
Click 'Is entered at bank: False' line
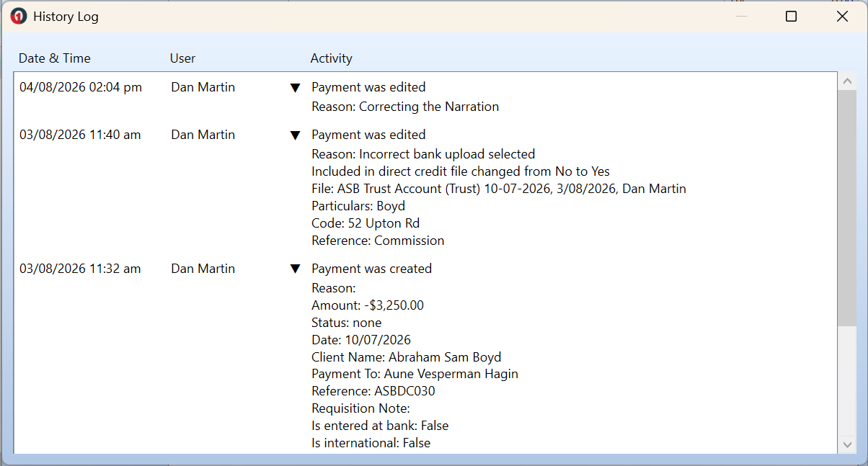(x=380, y=426)
